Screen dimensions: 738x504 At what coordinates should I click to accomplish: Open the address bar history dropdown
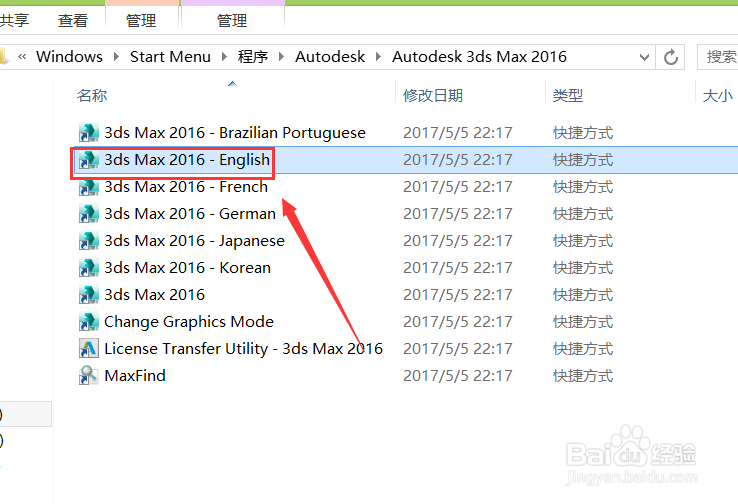tap(644, 57)
